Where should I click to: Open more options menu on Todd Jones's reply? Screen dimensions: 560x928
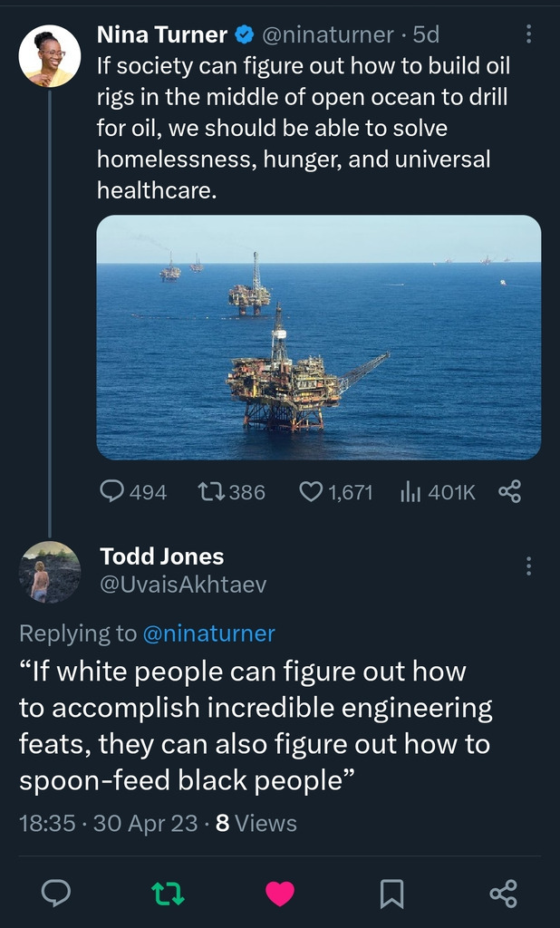pos(529,566)
